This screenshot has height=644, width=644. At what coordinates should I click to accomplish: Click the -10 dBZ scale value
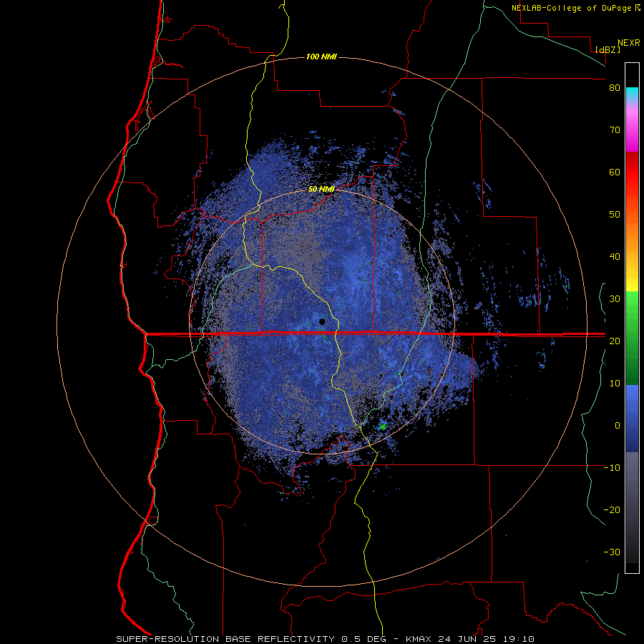[x=612, y=467]
